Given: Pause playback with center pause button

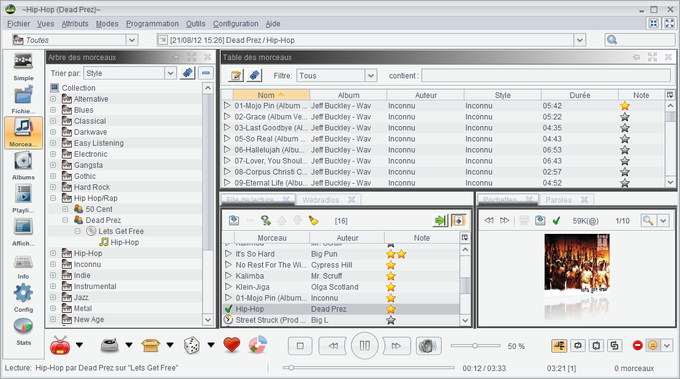Looking at the screenshot, I should coord(365,346).
